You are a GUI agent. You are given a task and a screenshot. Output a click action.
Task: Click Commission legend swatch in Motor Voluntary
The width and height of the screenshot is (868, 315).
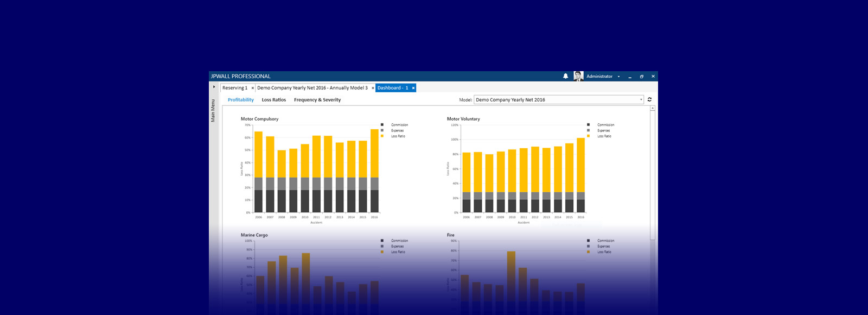click(x=589, y=125)
